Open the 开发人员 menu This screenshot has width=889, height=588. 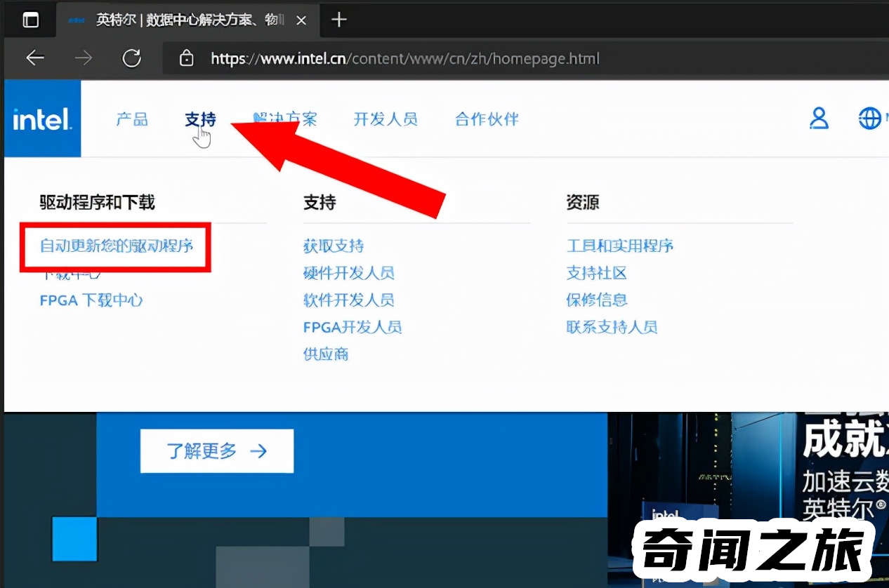[386, 119]
